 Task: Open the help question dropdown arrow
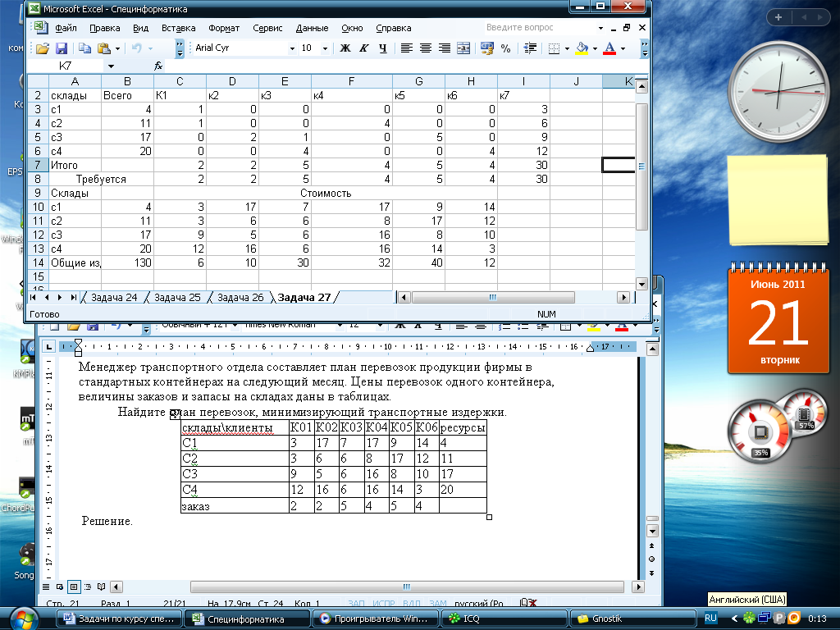pos(600,28)
